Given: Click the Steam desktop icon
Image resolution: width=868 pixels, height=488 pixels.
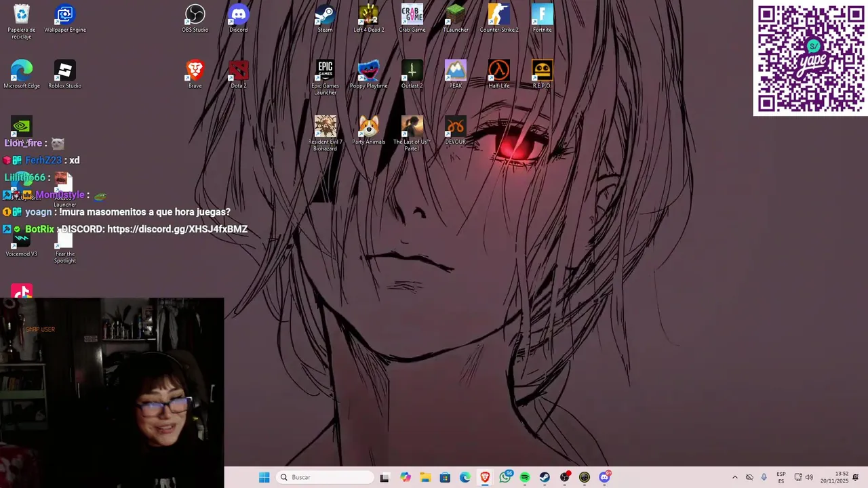Looking at the screenshot, I should [x=325, y=19].
